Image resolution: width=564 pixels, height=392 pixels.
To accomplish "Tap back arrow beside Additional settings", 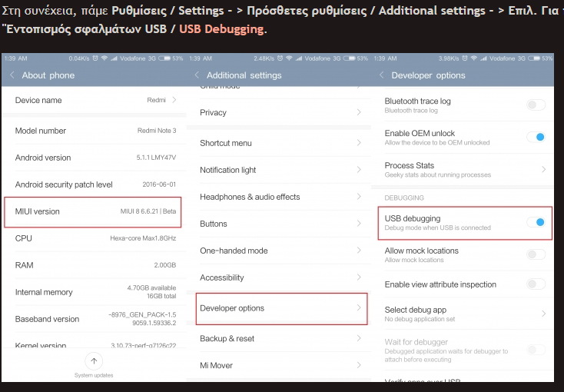I will 197,75.
